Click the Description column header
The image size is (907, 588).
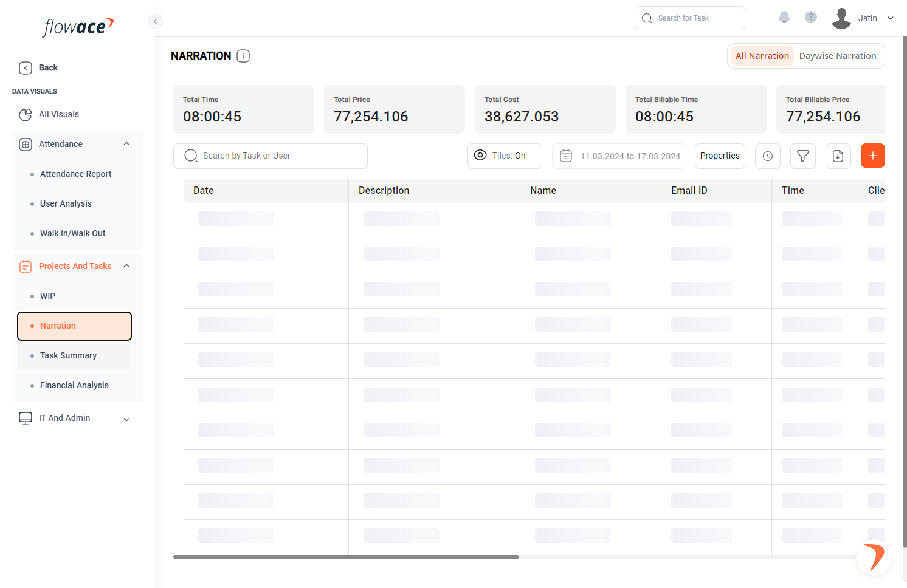tap(434, 191)
